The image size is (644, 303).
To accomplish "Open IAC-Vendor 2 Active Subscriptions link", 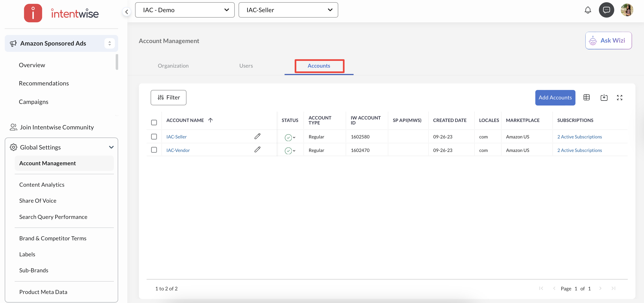I will point(579,150).
